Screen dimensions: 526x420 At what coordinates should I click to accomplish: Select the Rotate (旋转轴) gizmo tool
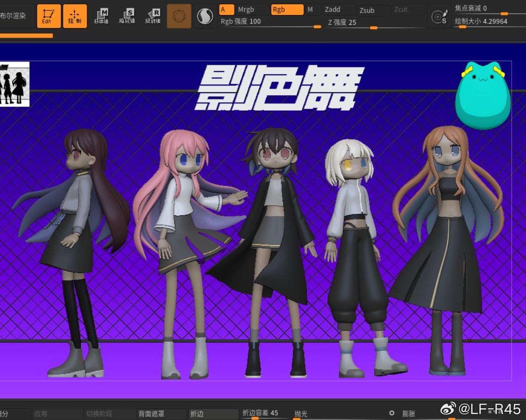tap(153, 16)
